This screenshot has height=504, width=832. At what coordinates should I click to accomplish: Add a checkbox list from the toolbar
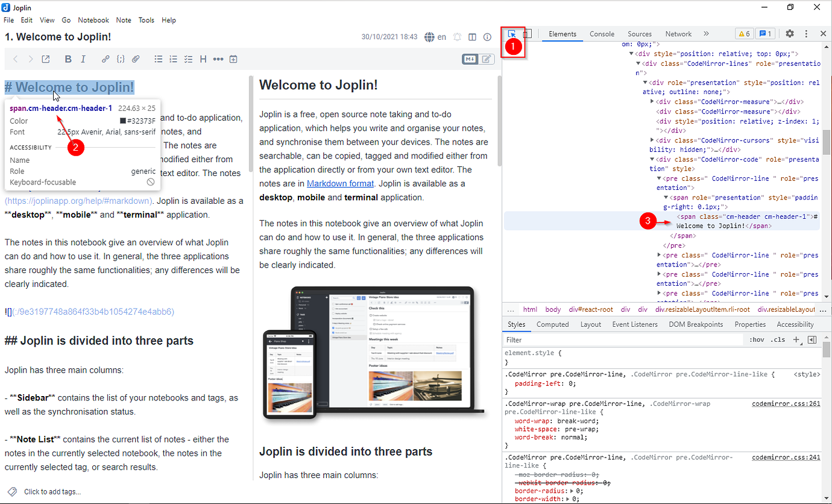[x=188, y=59]
